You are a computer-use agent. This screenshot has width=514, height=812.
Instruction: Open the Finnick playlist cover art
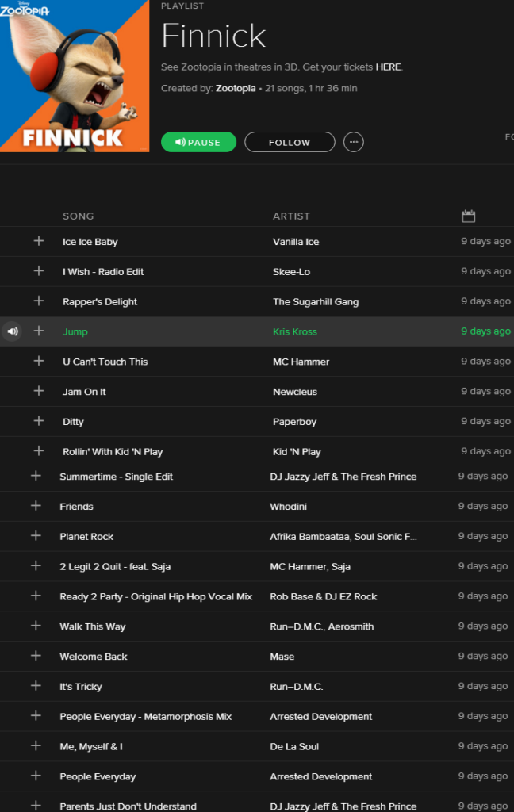(x=75, y=75)
